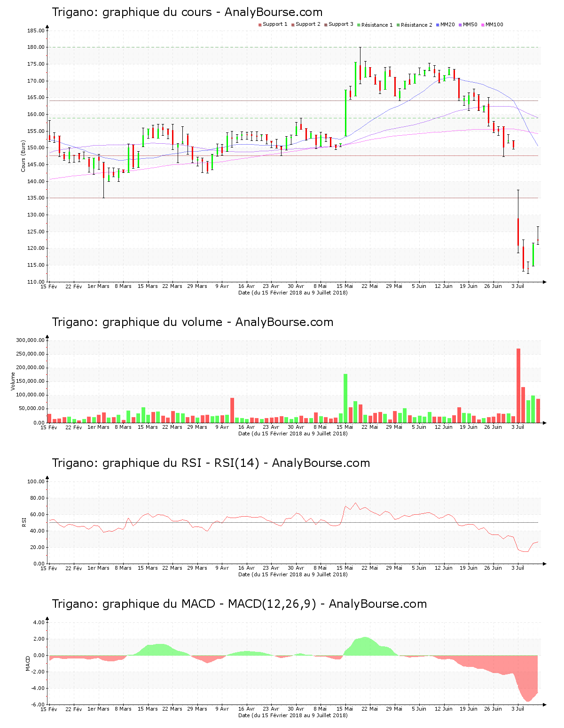Click the large red candlestick after 3 Juil gap
The image size is (564, 728).
tap(518, 232)
